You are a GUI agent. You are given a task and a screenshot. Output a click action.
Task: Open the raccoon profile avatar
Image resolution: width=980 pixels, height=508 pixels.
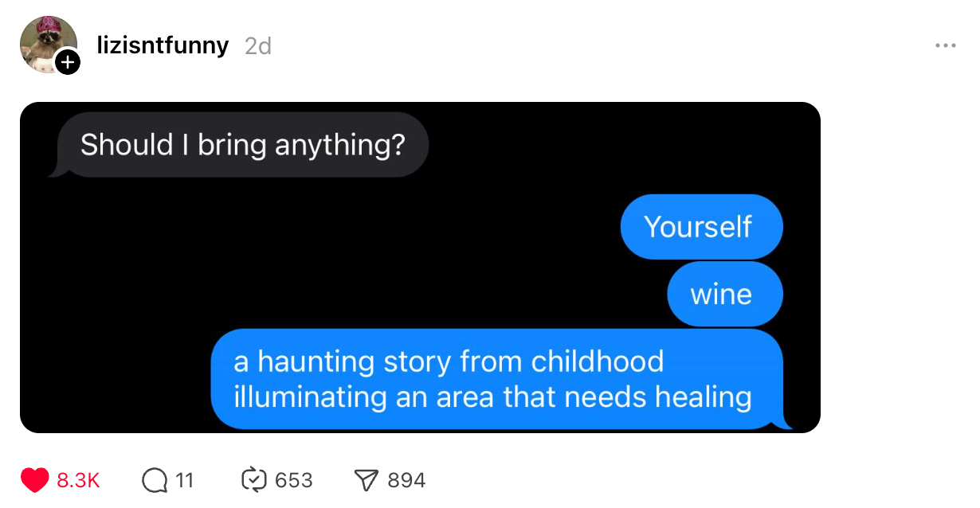coord(48,44)
